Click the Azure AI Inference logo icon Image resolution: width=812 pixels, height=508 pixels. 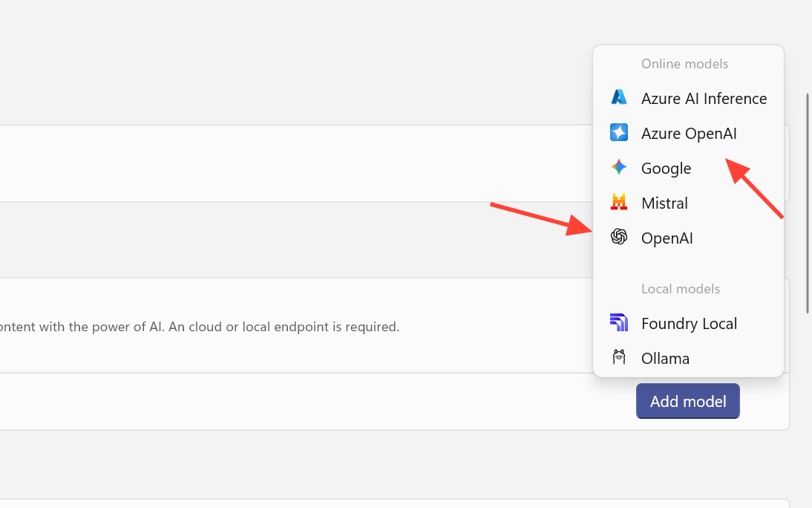click(619, 97)
